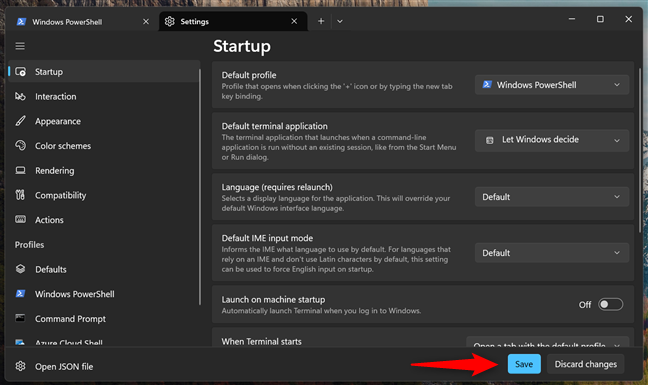Go to Interaction settings page
Image resolution: width=648 pixels, height=385 pixels.
tap(103, 96)
